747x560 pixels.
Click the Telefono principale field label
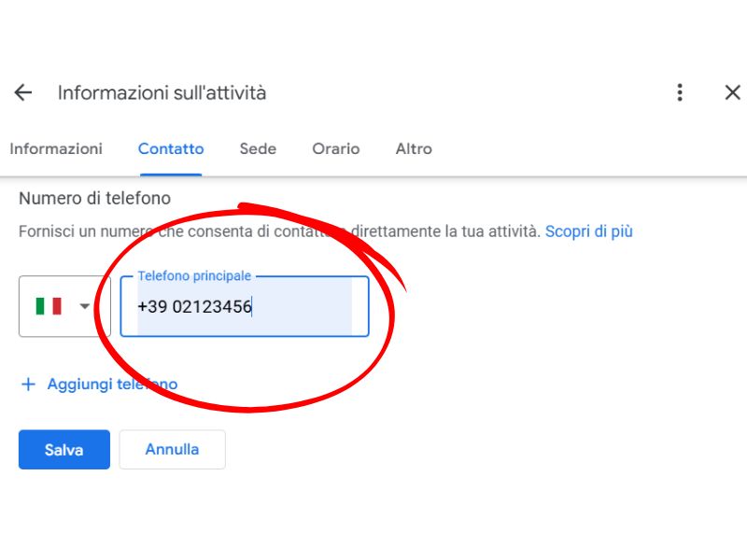[194, 275]
